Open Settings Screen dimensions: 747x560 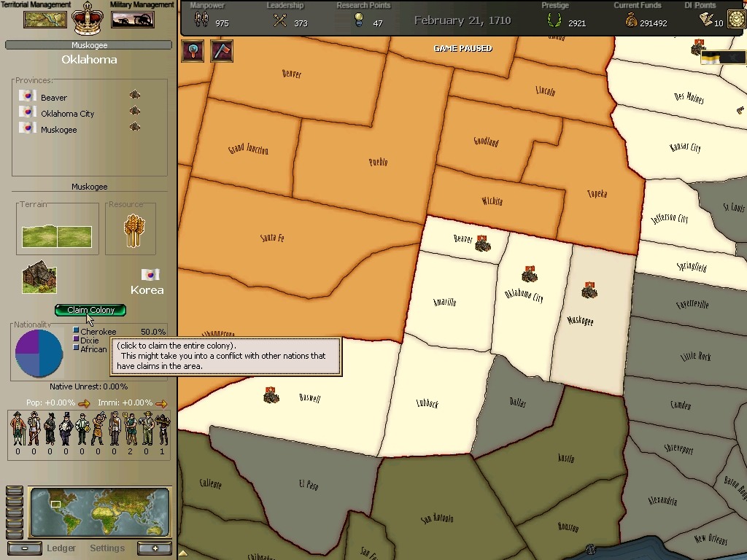point(107,548)
